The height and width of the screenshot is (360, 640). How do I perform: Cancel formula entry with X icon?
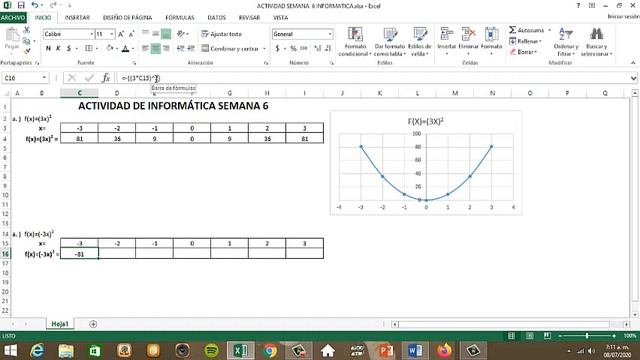72,78
